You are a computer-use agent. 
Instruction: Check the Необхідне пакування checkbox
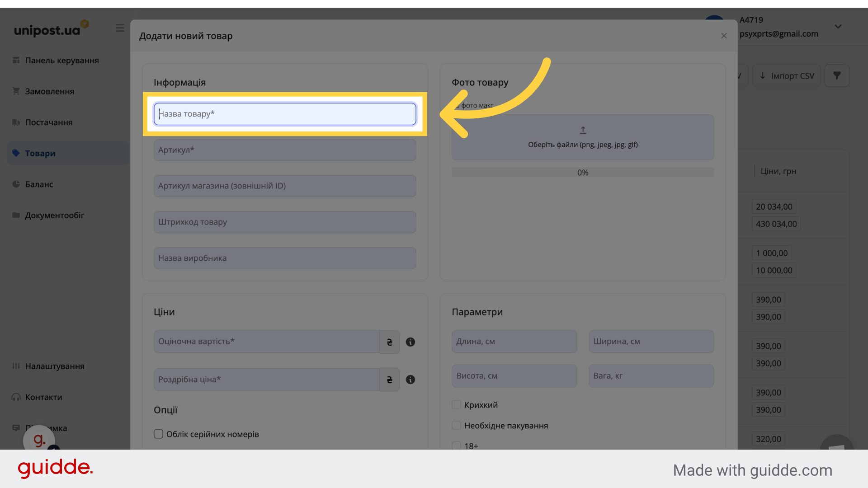457,426
